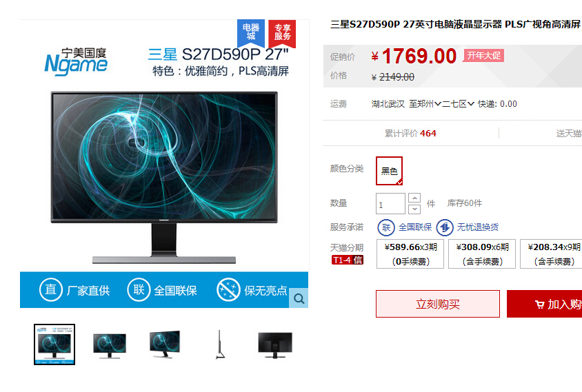Click the 厂家直供 banner icon

pos(51,289)
